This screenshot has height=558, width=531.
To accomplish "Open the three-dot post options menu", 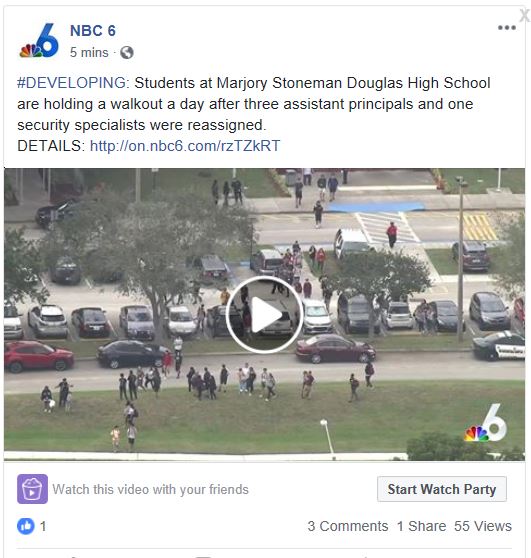I will point(507,27).
